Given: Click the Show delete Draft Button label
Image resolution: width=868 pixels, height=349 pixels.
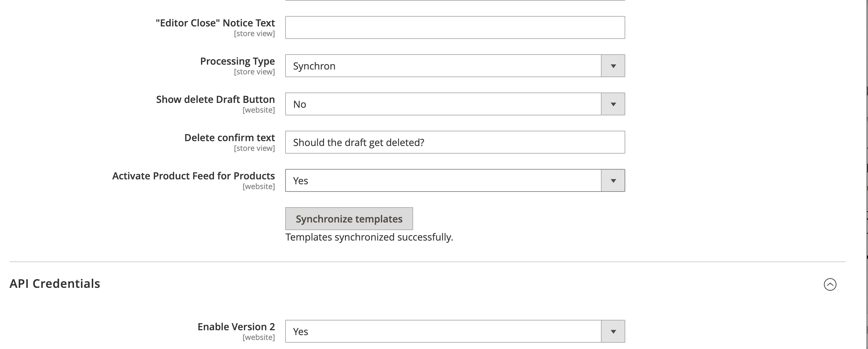Looking at the screenshot, I should (215, 99).
